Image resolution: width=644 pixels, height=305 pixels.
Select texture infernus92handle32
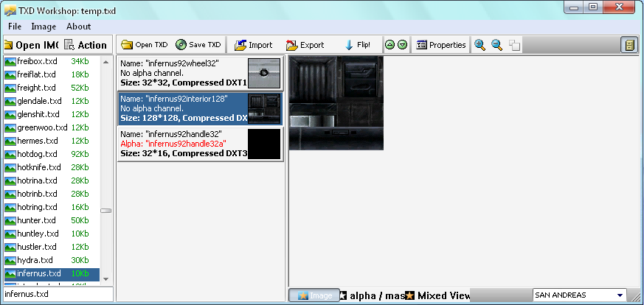coord(201,144)
